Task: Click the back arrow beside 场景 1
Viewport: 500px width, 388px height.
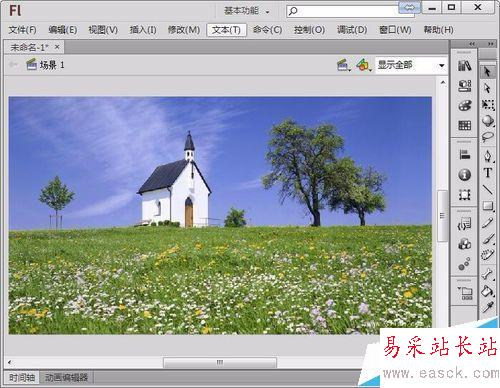Action: [x=13, y=64]
